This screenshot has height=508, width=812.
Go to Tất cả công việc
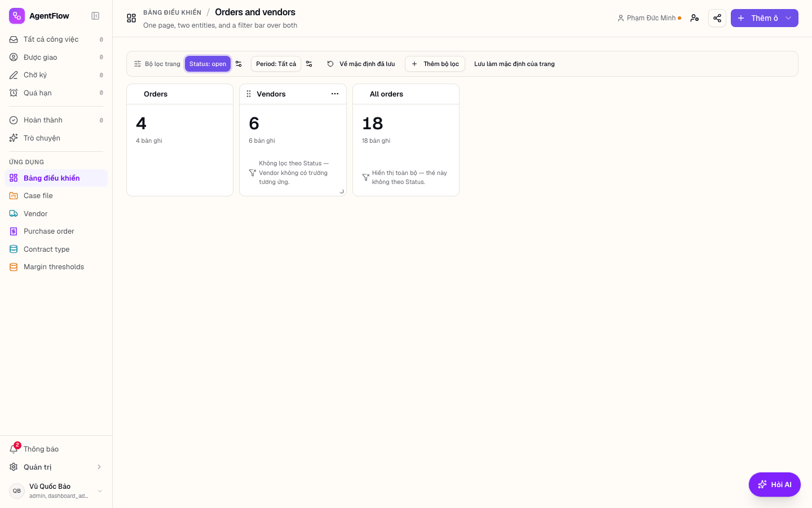click(56, 40)
